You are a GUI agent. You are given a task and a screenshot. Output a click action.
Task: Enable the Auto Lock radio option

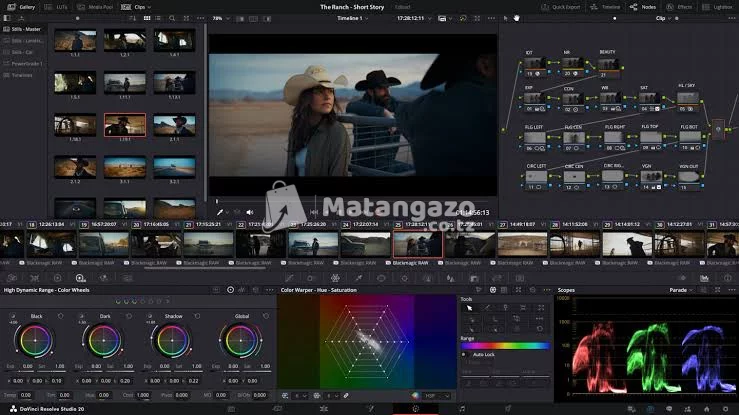point(464,354)
